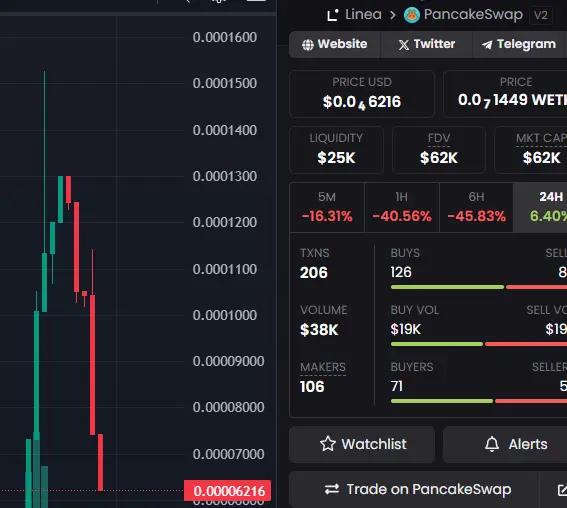The height and width of the screenshot is (508, 567).
Task: Click the red current price label 0.00006216
Action: pyautogui.click(x=227, y=491)
